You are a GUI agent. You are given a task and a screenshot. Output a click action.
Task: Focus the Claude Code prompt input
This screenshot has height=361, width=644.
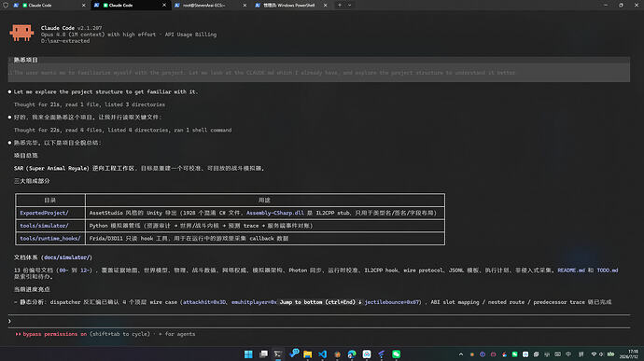[x=318, y=321]
